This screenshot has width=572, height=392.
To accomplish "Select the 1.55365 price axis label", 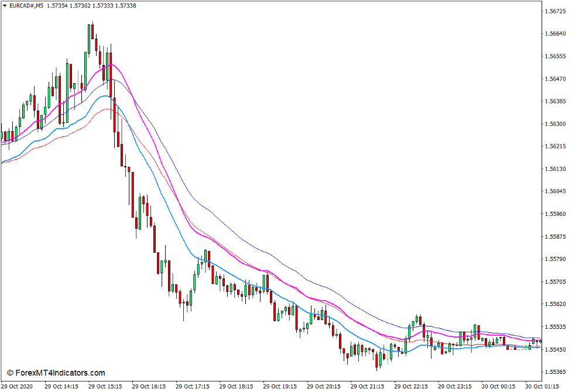I will pyautogui.click(x=556, y=372).
